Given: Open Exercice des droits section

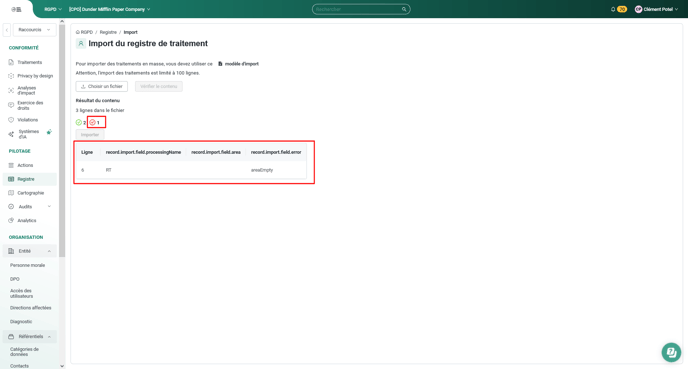Looking at the screenshot, I should [30, 105].
